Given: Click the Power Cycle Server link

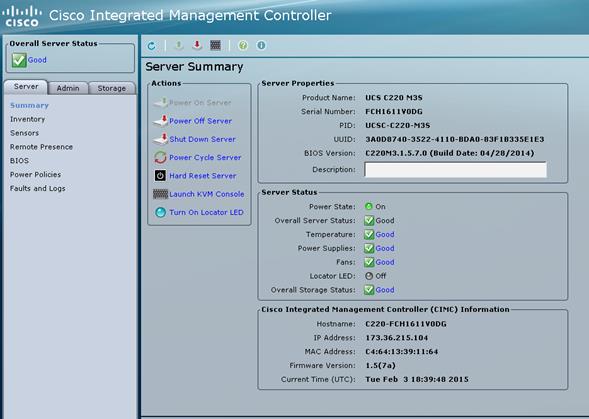Looking at the screenshot, I should [x=205, y=157].
